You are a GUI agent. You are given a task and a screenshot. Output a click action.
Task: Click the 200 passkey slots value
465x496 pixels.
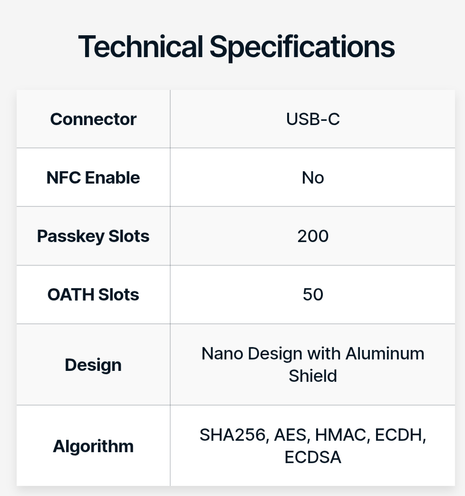(x=313, y=236)
